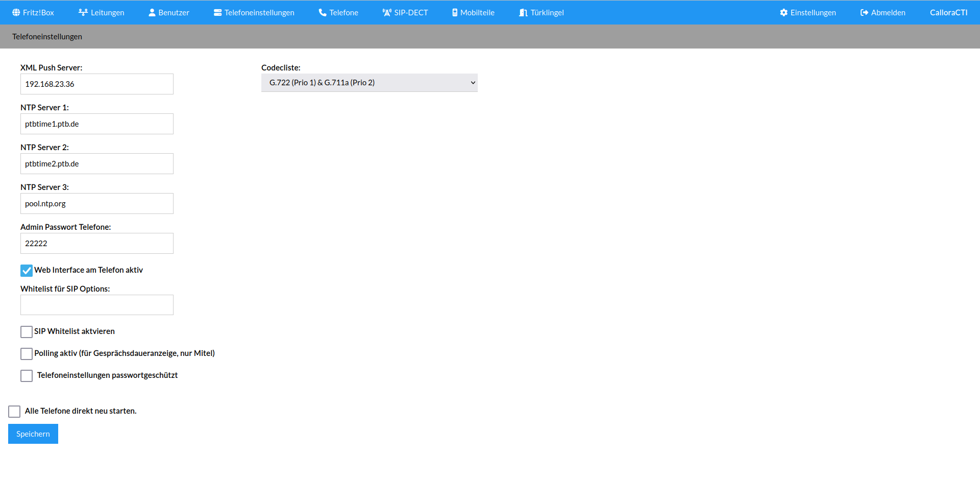Enable Telefoneinstellungen passwortgeschützt checkbox
Image resolution: width=980 pixels, height=478 pixels.
point(27,376)
